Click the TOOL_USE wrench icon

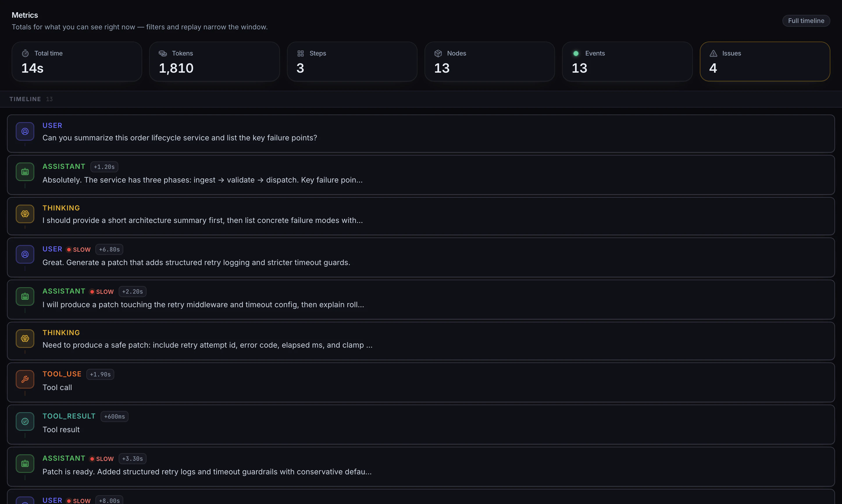coord(25,380)
